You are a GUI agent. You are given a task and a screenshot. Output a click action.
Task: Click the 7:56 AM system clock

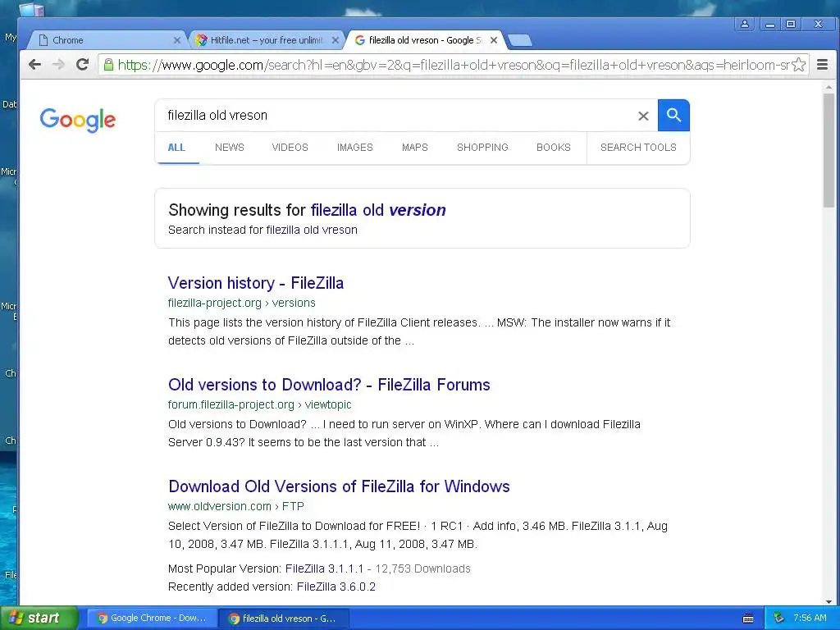pyautogui.click(x=810, y=618)
